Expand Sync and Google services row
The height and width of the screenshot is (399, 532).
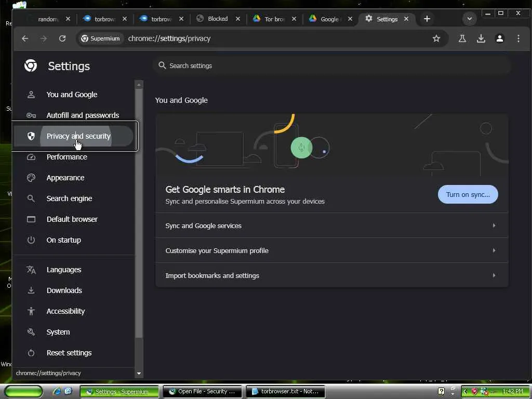(331, 225)
